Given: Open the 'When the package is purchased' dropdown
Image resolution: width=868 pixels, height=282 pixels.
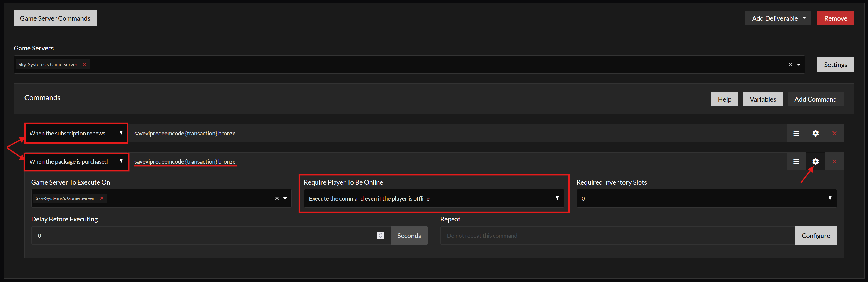Looking at the screenshot, I should tap(76, 162).
